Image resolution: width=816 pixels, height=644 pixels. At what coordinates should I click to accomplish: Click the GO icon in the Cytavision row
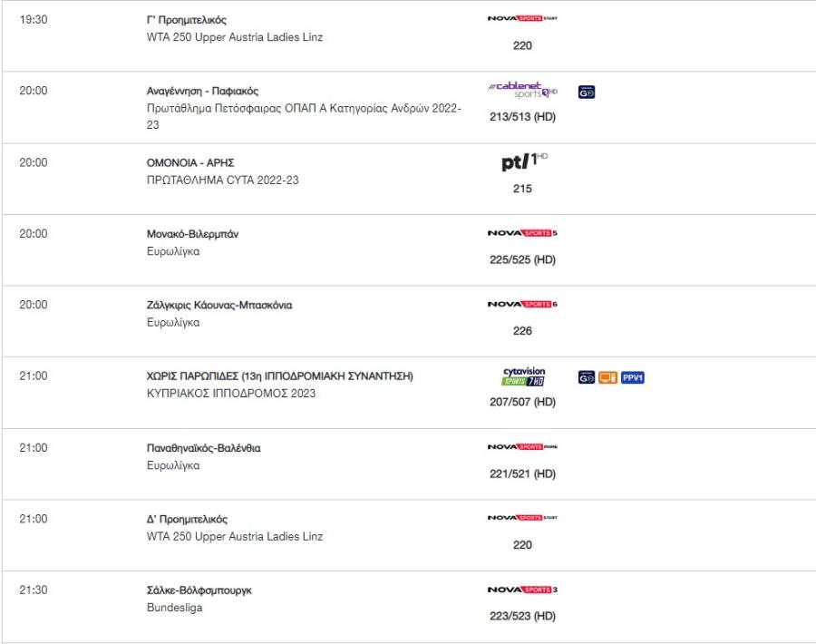tap(587, 377)
